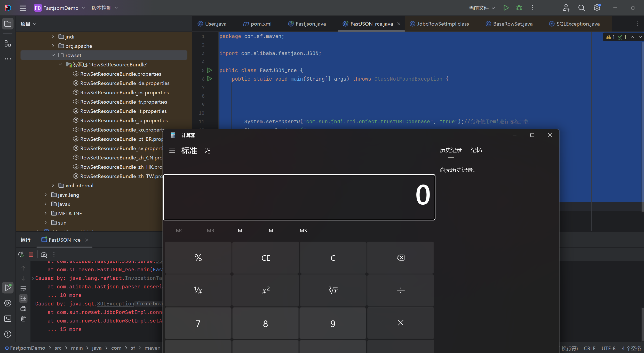The image size is (644, 353).
Task: Open the Problems tool window icon
Action: [8, 334]
